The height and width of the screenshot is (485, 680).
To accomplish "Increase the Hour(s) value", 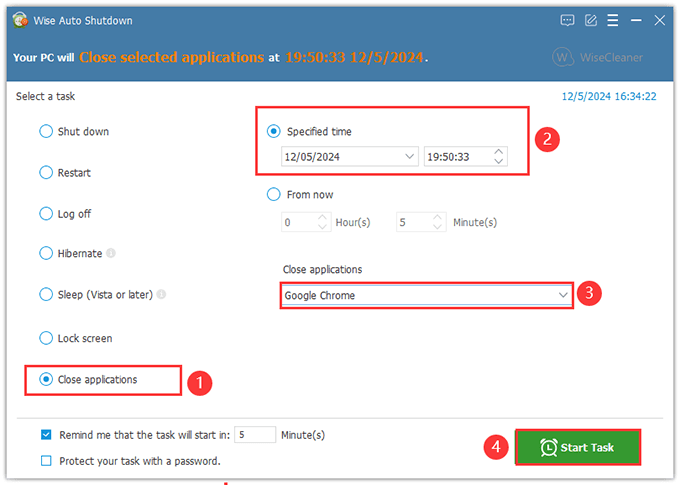I will tap(322, 217).
